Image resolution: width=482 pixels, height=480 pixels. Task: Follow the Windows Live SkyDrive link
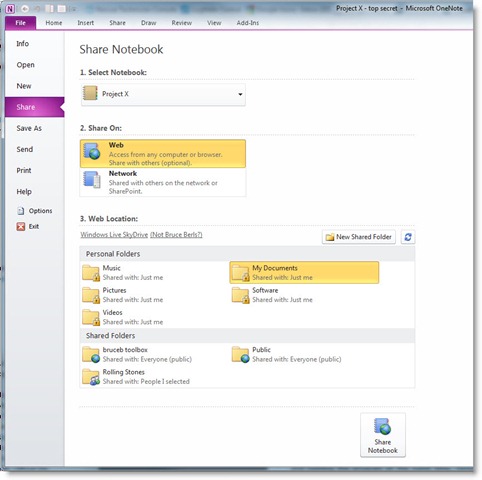tap(114, 235)
